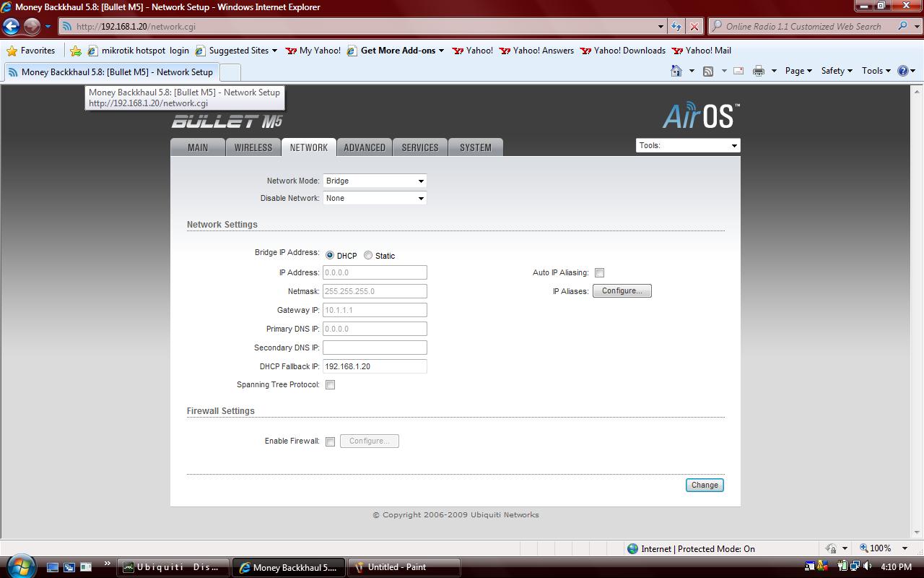The height and width of the screenshot is (578, 924).
Task: Open the Page menu dropdown
Action: (798, 71)
